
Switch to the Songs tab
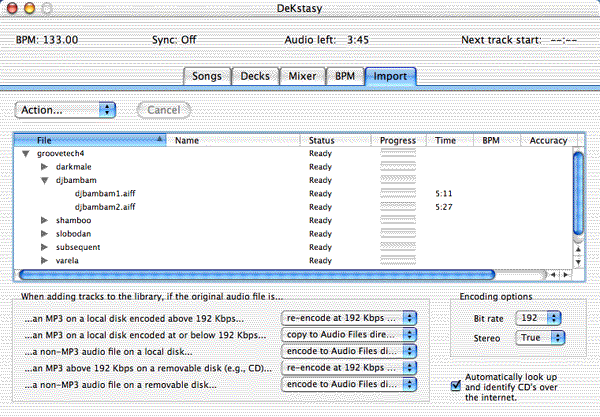pyautogui.click(x=207, y=76)
